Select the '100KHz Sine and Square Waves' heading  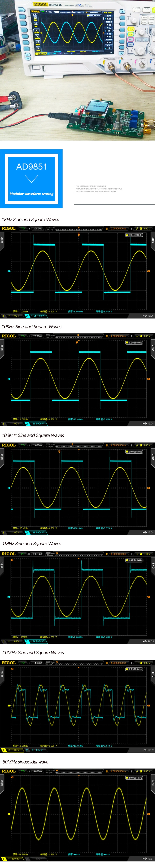[x=33, y=435]
